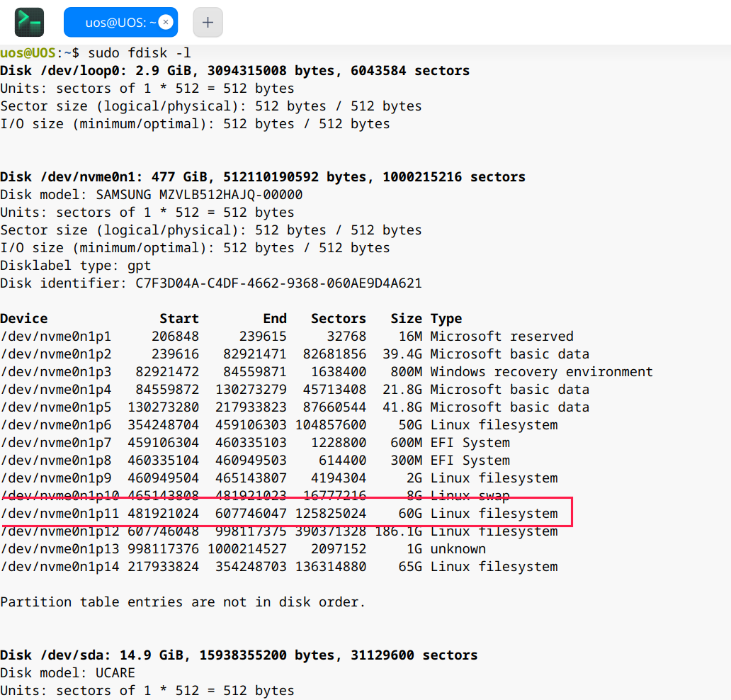Select device name /dev/nvme0n1p4
The height and width of the screenshot is (700, 731).
(56, 390)
